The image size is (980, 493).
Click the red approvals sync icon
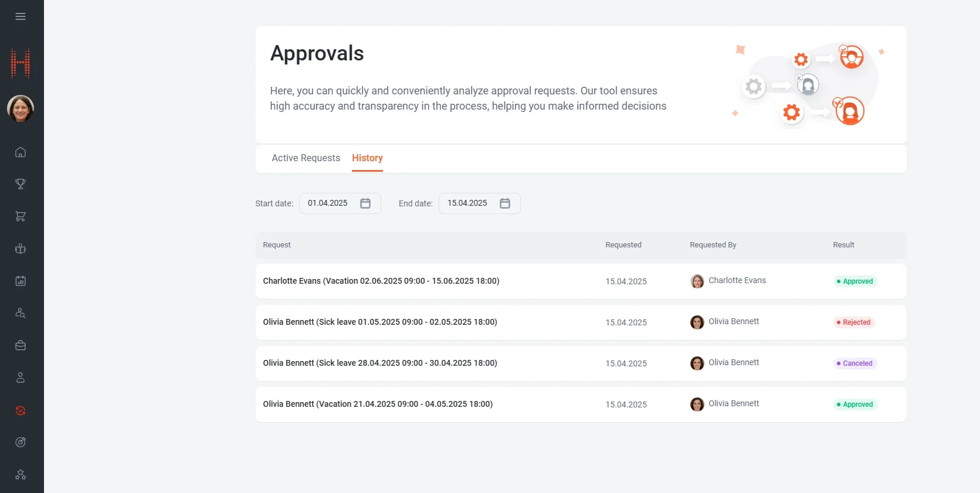21,410
